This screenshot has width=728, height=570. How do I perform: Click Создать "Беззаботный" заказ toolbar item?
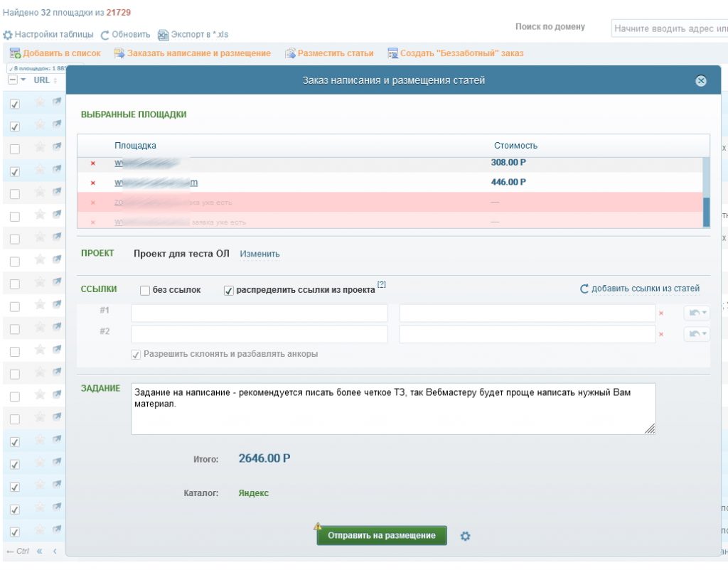456,53
